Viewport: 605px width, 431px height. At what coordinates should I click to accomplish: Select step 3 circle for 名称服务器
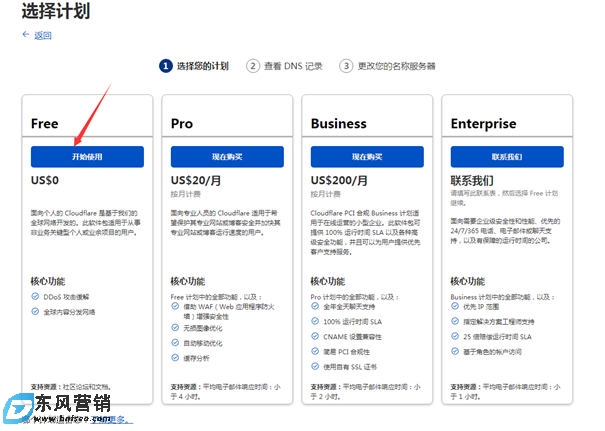pyautogui.click(x=346, y=66)
